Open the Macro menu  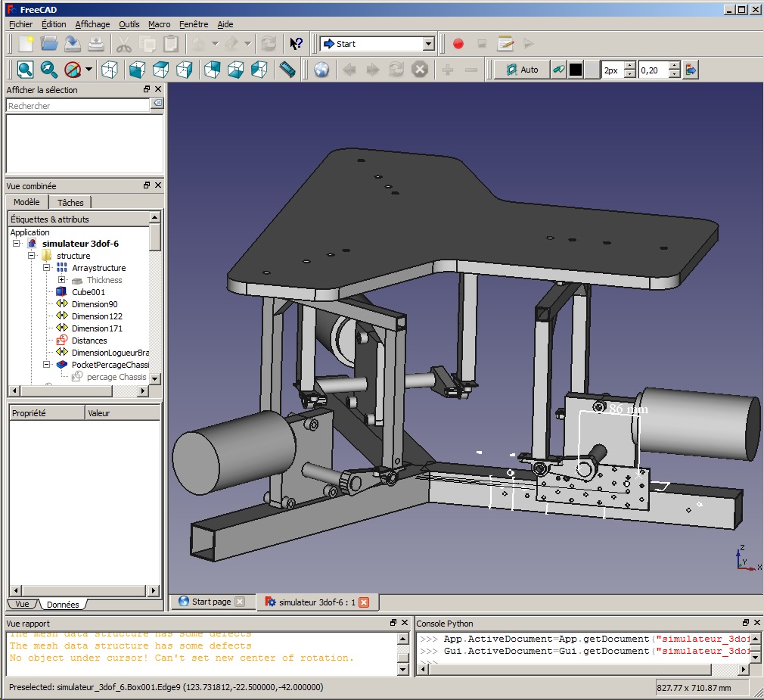point(160,24)
